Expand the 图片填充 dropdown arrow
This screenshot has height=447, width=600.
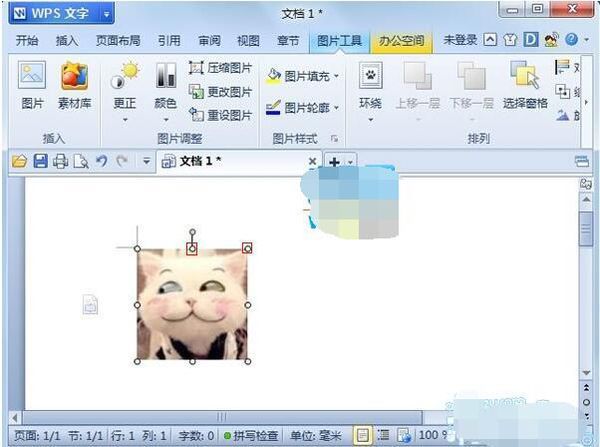point(336,76)
